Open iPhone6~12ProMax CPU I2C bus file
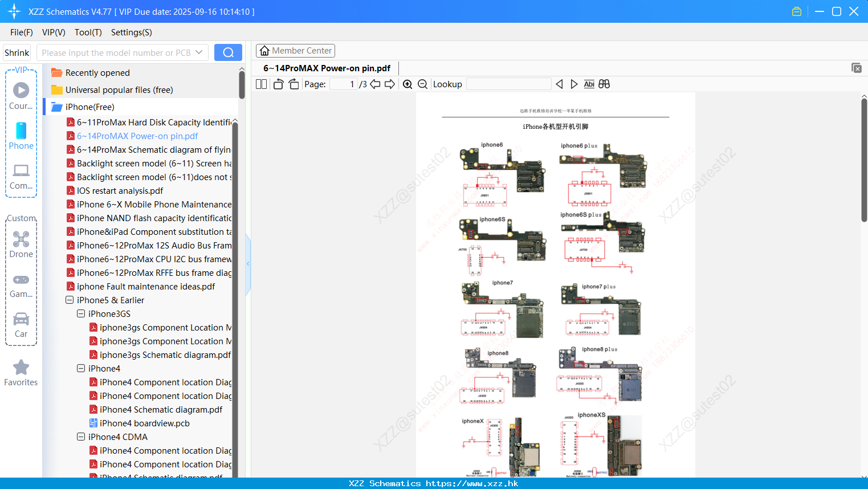This screenshot has height=489, width=868. [149, 259]
